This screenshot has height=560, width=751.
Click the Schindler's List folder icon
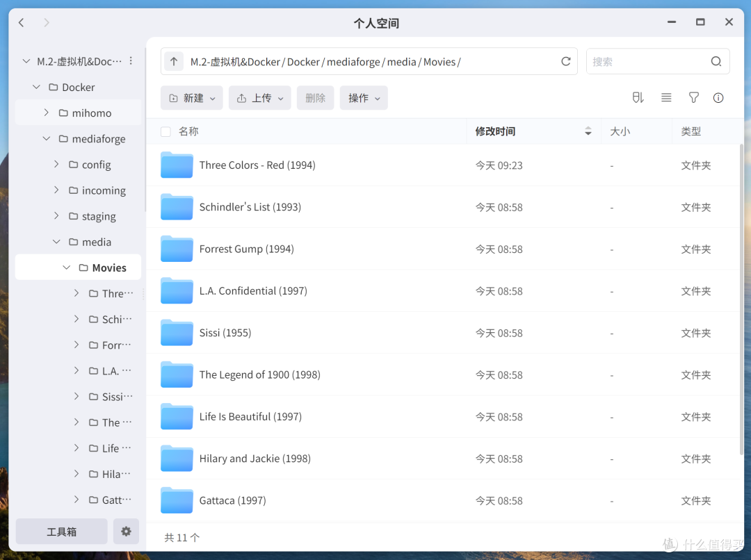pyautogui.click(x=177, y=207)
